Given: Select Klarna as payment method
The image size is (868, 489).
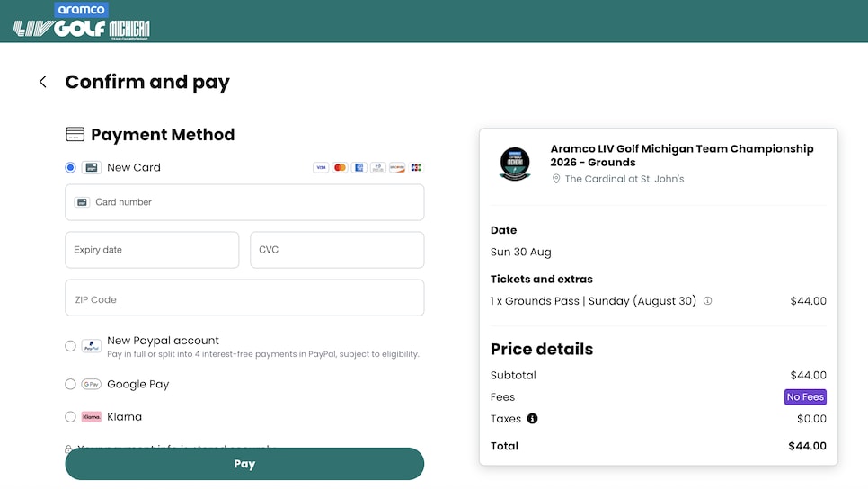Looking at the screenshot, I should click(x=70, y=416).
